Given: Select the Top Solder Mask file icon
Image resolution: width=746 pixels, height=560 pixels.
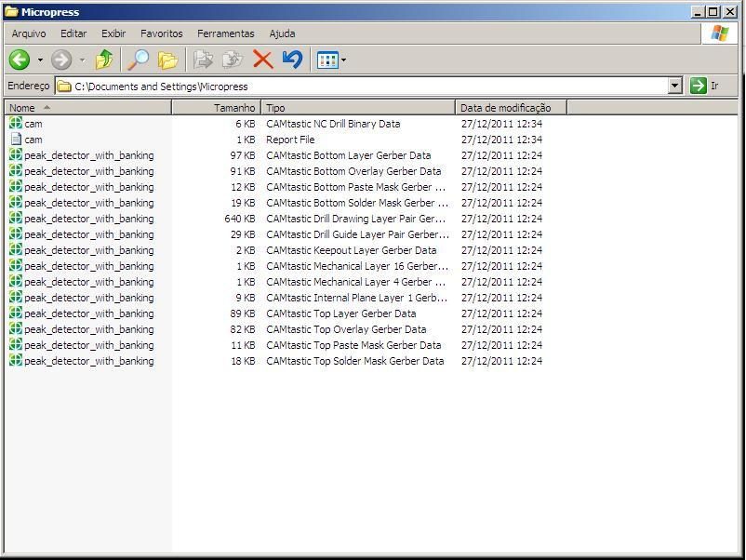Looking at the screenshot, I should click(16, 360).
